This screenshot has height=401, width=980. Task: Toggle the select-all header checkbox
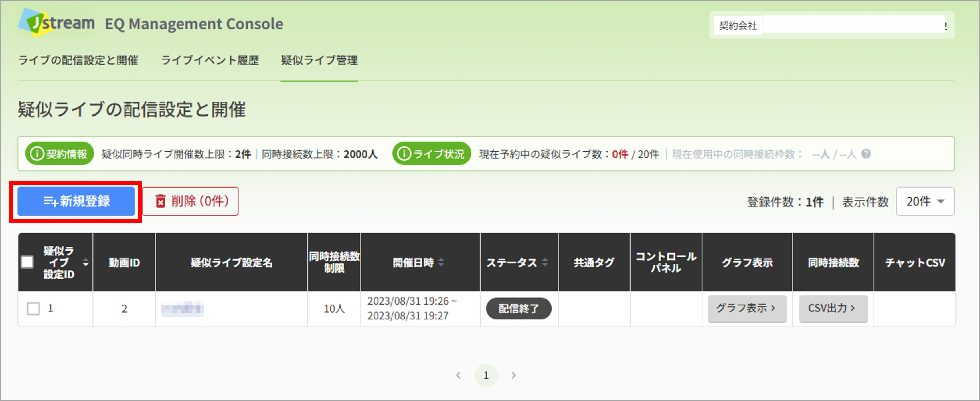tap(27, 262)
